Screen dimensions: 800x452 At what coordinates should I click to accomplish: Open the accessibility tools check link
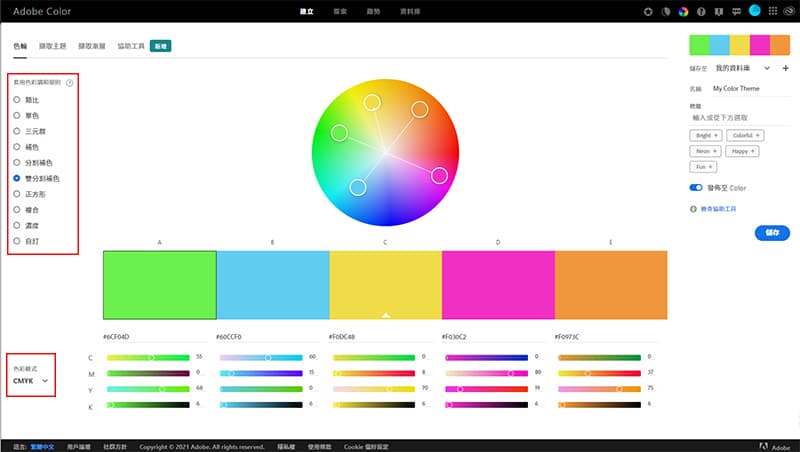tap(718, 209)
